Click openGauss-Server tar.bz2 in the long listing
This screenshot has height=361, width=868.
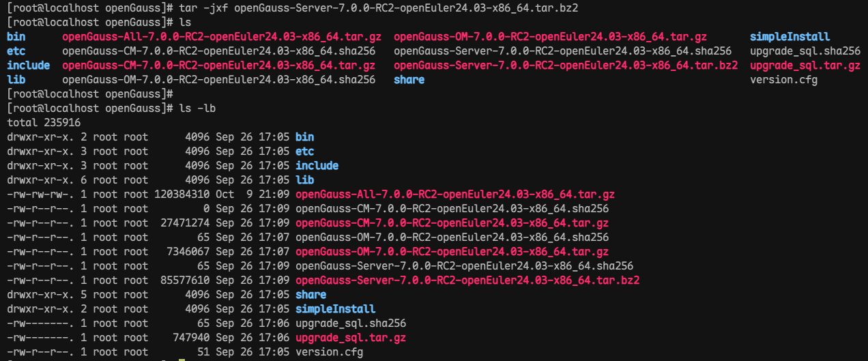[x=467, y=280]
